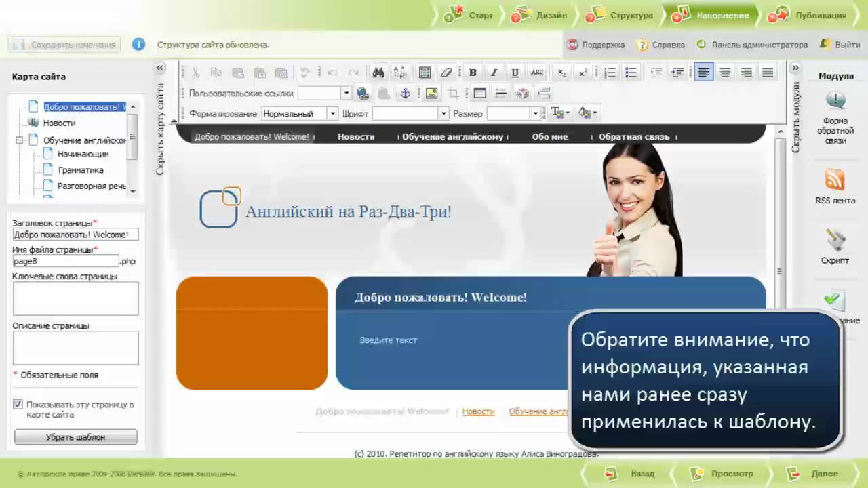This screenshot has width=868, height=488.
Task: Click the Insert Image icon
Action: tap(431, 94)
